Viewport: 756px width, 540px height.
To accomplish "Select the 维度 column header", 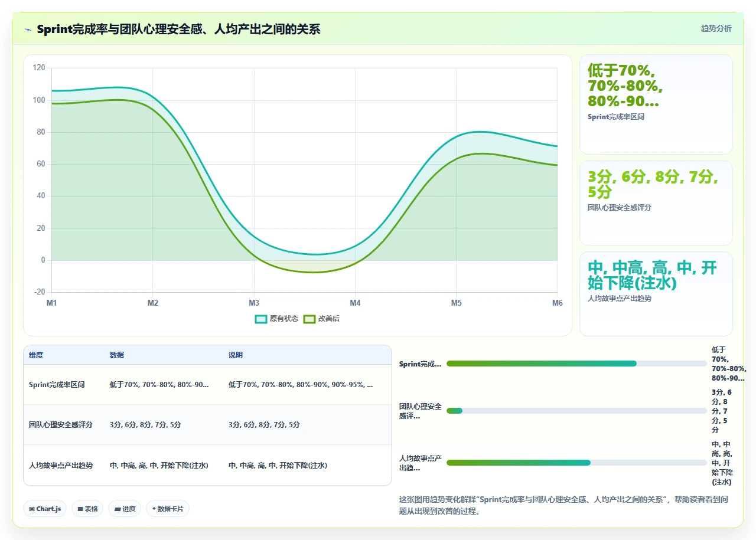I will point(36,355).
